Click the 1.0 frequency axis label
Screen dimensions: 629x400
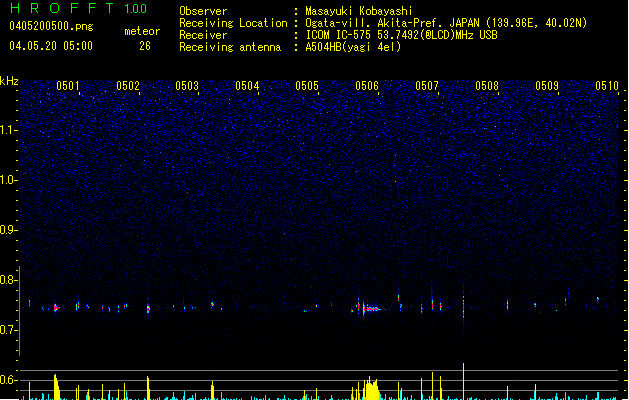tap(9, 180)
